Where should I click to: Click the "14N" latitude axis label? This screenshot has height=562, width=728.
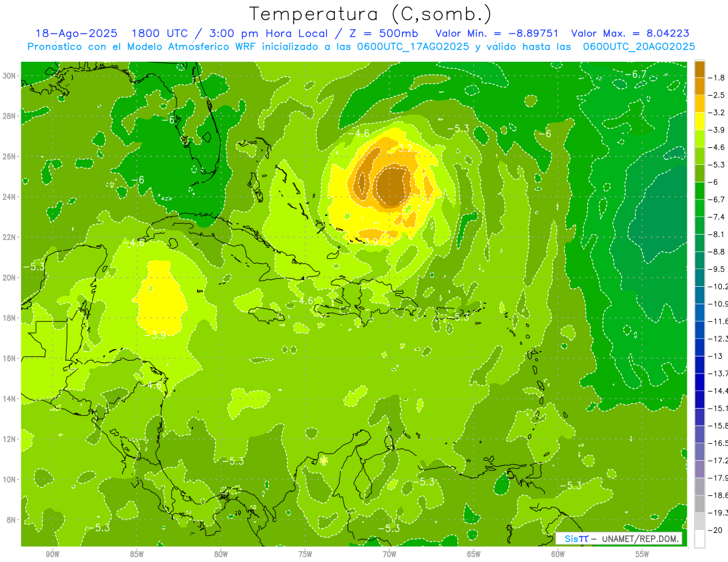[x=9, y=398]
